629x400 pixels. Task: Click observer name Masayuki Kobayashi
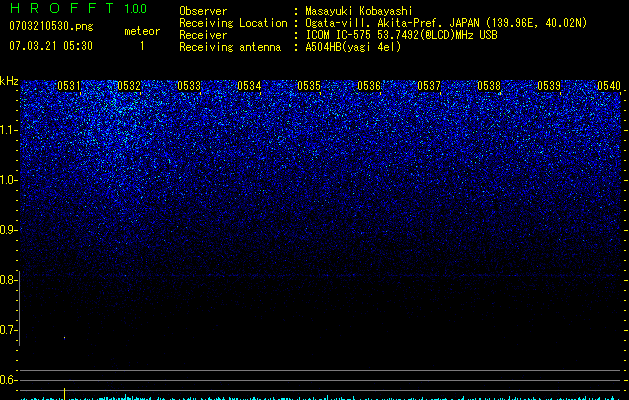[359, 11]
